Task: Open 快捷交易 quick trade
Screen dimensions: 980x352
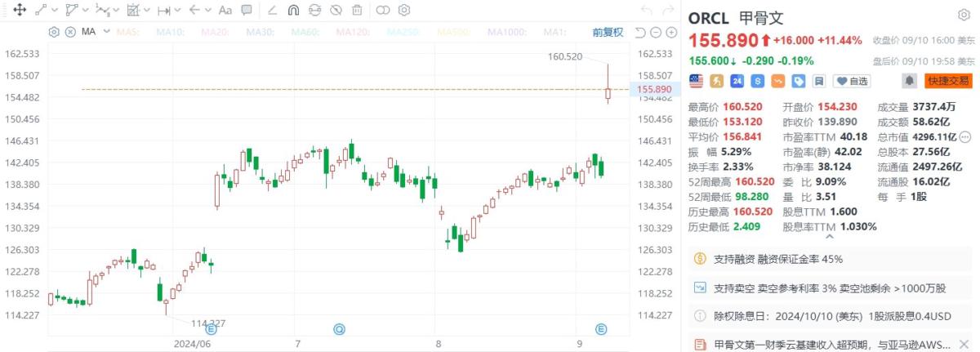Action: [x=948, y=81]
